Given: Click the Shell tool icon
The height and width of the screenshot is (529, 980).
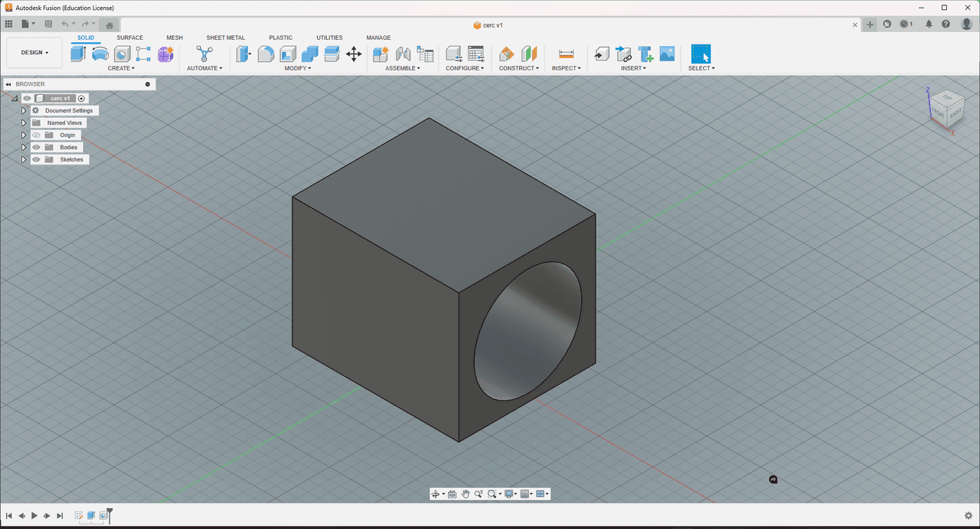Looking at the screenshot, I should click(x=288, y=54).
